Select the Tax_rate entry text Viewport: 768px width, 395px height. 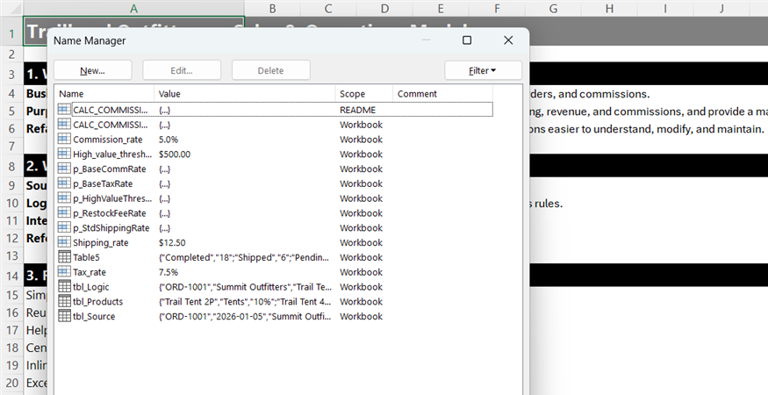pos(89,272)
